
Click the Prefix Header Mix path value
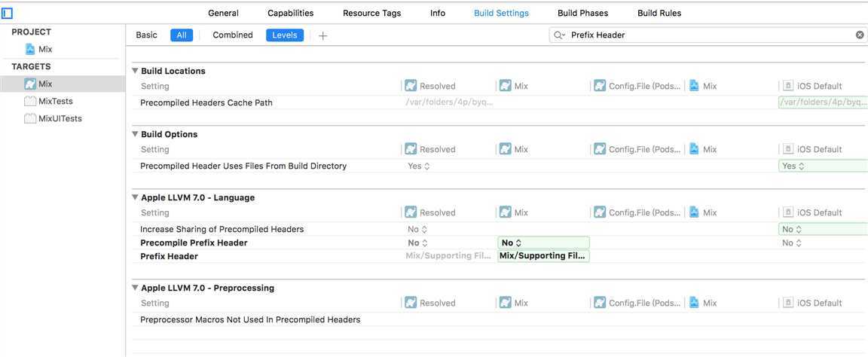pos(542,256)
